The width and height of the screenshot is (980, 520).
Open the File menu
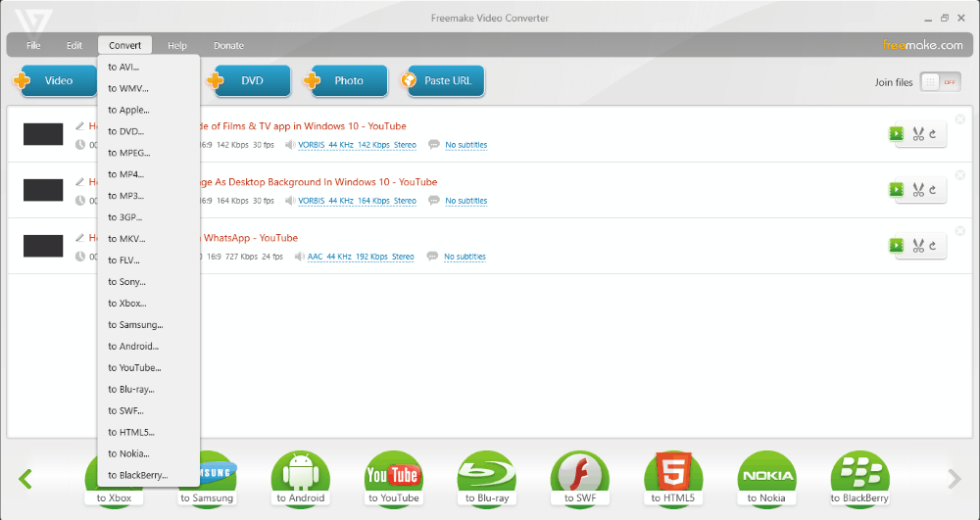(33, 46)
